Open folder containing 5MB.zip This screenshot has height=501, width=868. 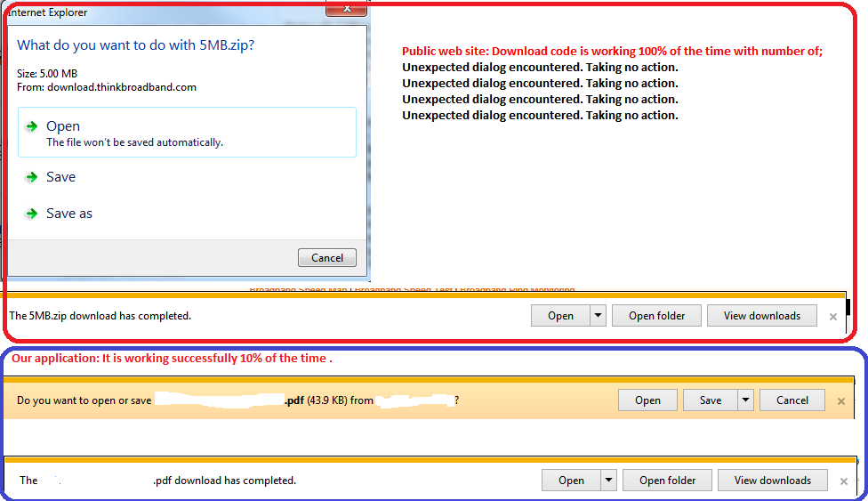click(x=656, y=315)
